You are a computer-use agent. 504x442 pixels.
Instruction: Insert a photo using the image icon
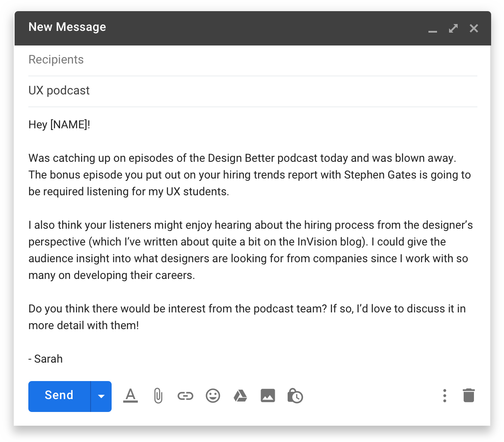pyautogui.click(x=268, y=396)
